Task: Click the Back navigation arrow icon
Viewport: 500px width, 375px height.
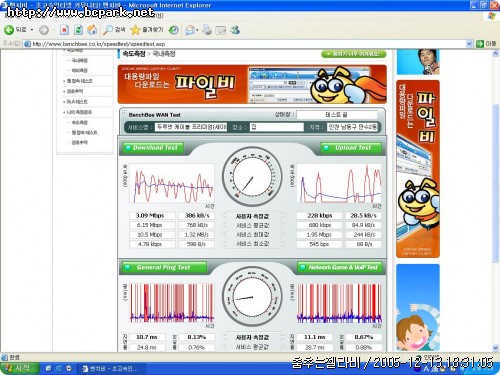Action: (9, 30)
